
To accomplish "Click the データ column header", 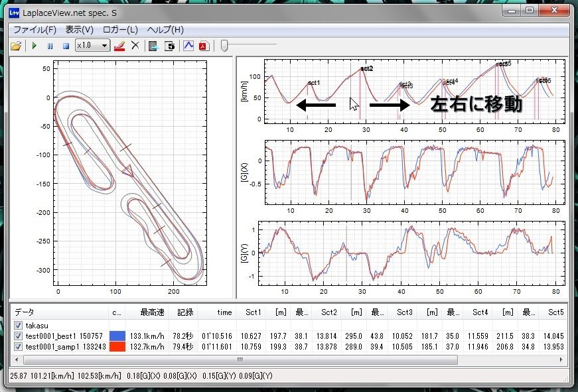I will 60,312.
